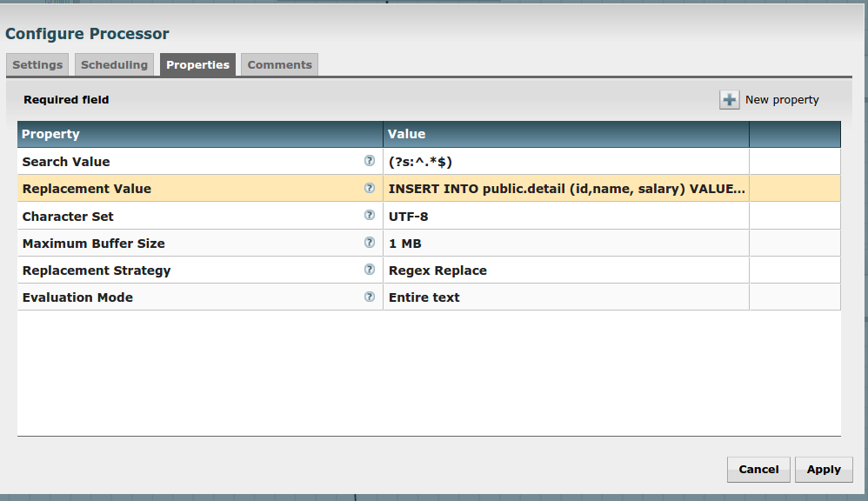Select the Properties tab
Screen dimensions: 868x501
tap(197, 65)
